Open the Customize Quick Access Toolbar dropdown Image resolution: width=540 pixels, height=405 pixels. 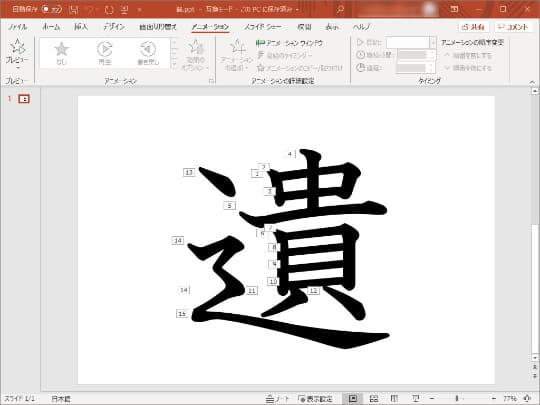pyautogui.click(x=139, y=10)
